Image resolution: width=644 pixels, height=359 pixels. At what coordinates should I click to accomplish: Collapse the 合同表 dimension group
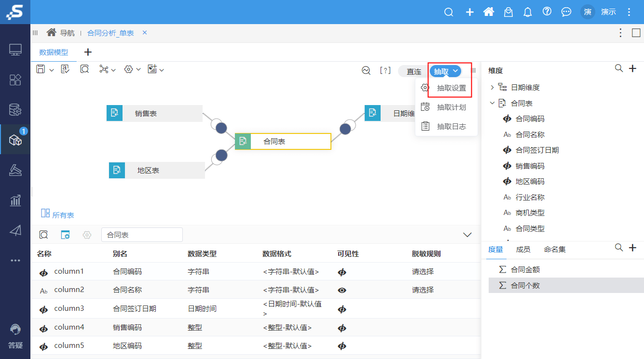493,103
